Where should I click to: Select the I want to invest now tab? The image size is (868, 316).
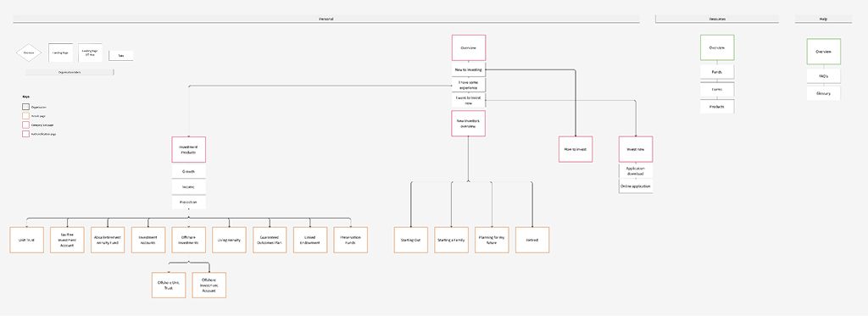pos(468,100)
